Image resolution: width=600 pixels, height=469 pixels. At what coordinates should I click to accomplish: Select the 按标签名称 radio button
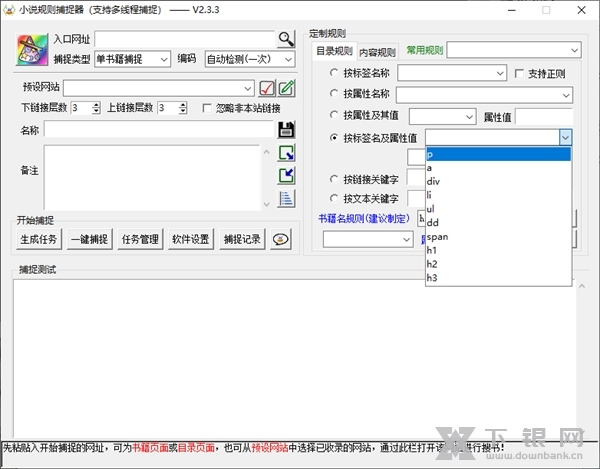pyautogui.click(x=334, y=74)
